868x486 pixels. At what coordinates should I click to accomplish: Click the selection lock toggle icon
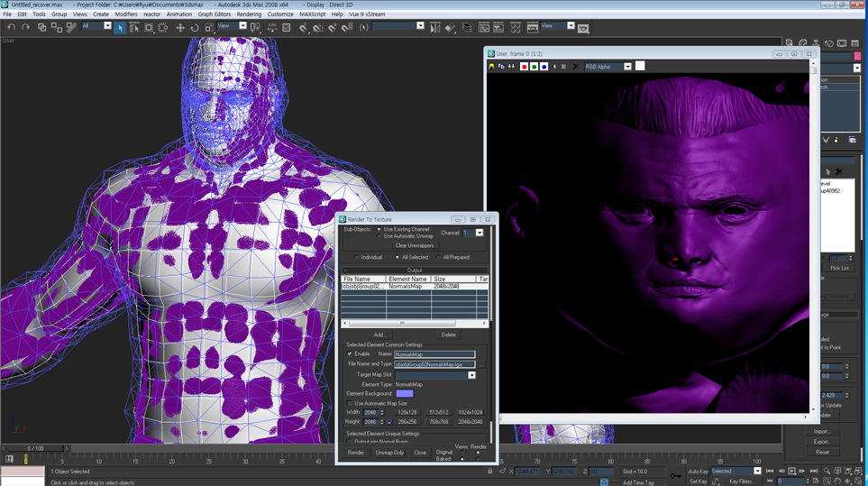click(x=490, y=471)
